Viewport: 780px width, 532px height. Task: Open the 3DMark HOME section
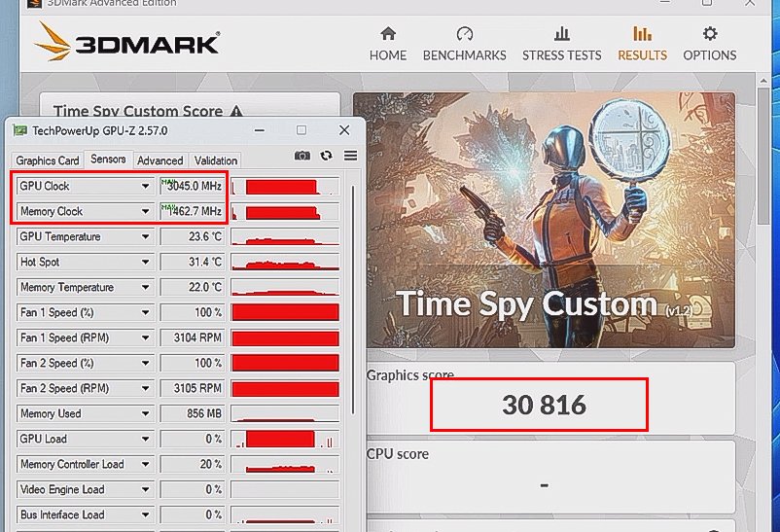pyautogui.click(x=387, y=44)
